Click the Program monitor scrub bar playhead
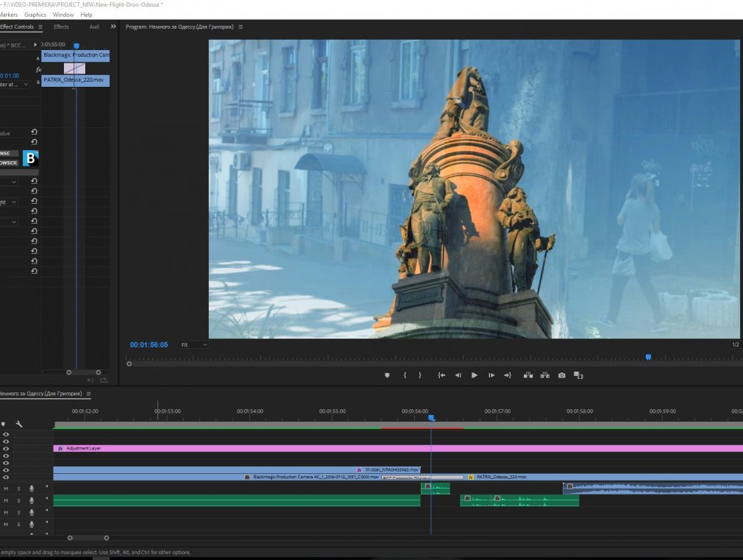Image resolution: width=743 pixels, height=560 pixels. click(648, 357)
